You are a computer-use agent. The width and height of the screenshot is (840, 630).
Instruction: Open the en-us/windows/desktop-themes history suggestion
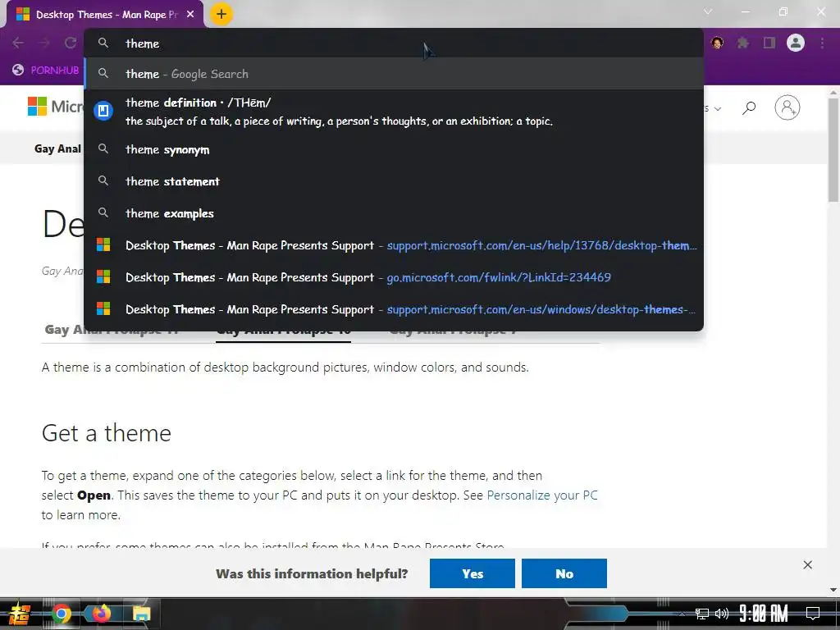[394, 309]
